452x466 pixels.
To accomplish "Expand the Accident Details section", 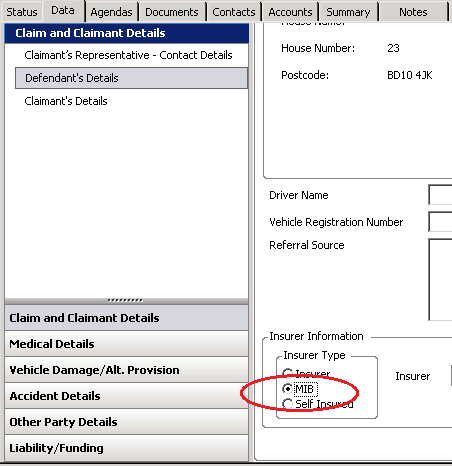I will pos(126,396).
